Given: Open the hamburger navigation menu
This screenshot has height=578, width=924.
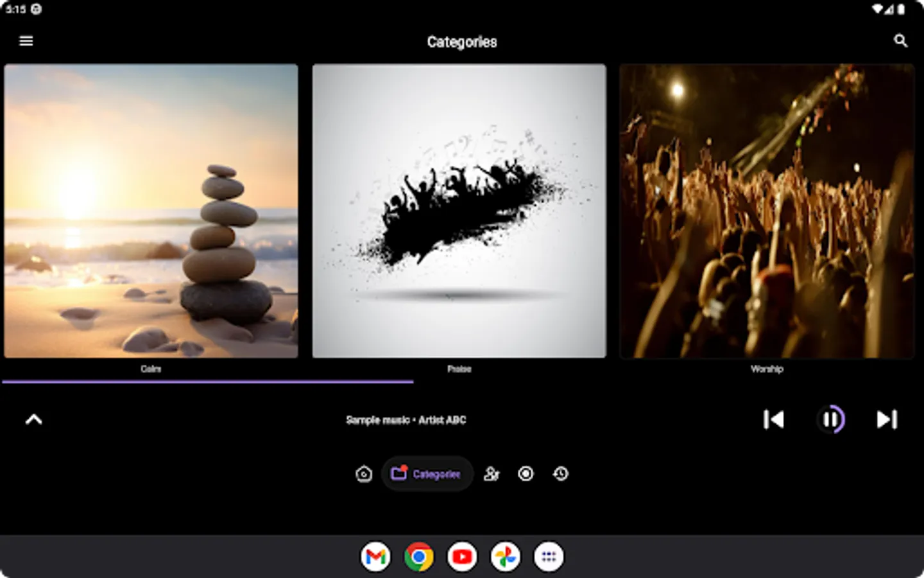Looking at the screenshot, I should [x=26, y=41].
